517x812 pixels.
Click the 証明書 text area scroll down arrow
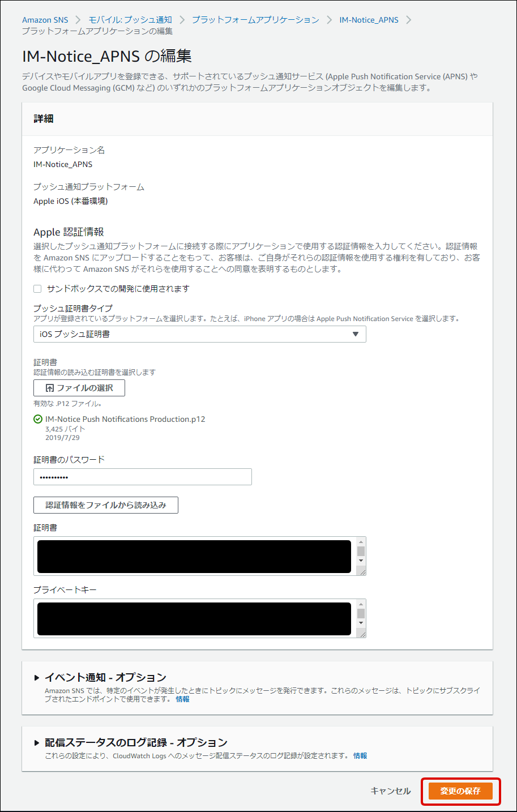point(361,561)
